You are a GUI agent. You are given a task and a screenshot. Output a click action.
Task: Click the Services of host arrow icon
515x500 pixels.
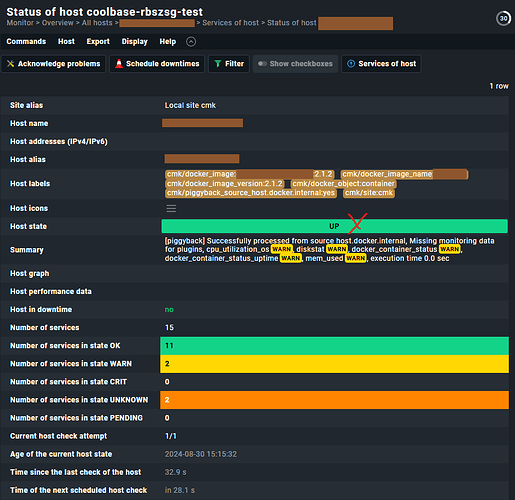[351, 64]
